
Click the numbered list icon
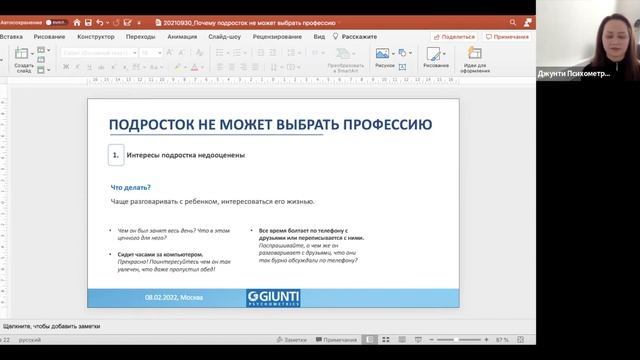(236, 53)
